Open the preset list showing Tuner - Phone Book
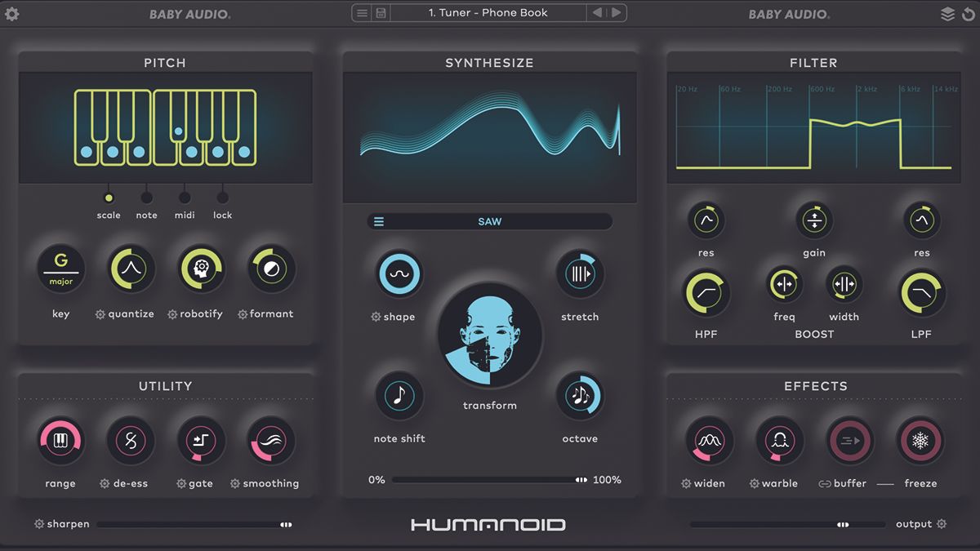Image resolution: width=980 pixels, height=551 pixels. (488, 12)
